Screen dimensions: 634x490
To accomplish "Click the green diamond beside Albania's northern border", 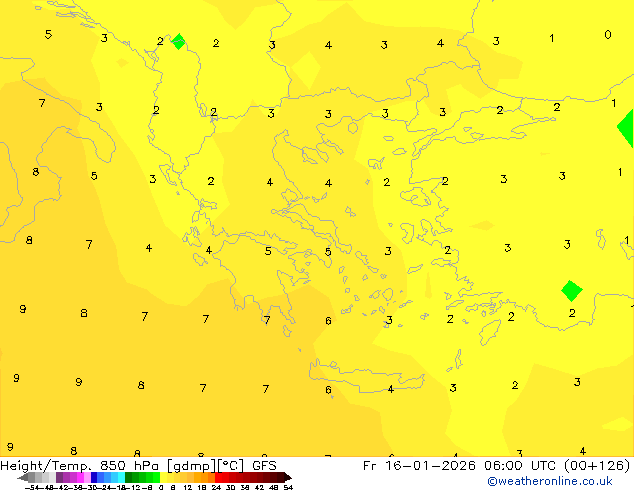I will (178, 41).
